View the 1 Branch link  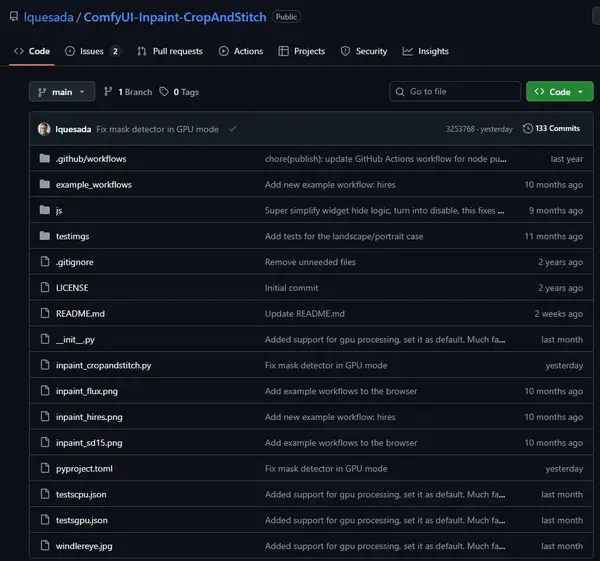click(x=128, y=92)
